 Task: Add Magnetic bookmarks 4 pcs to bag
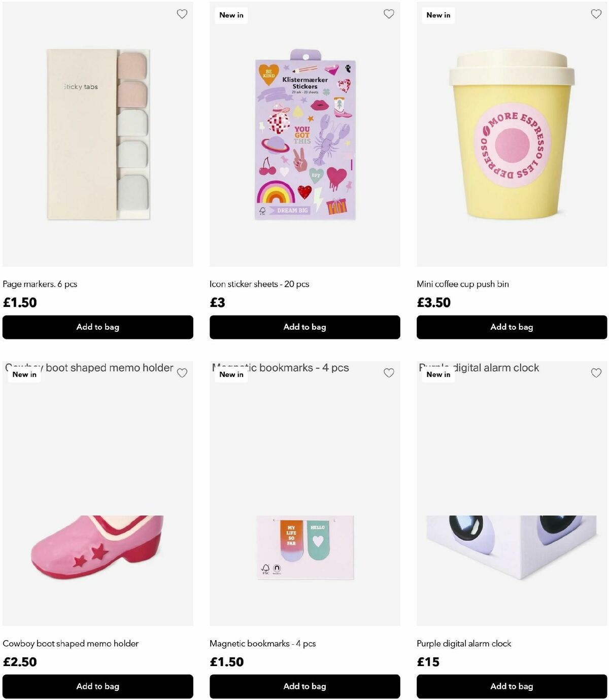[x=305, y=686]
